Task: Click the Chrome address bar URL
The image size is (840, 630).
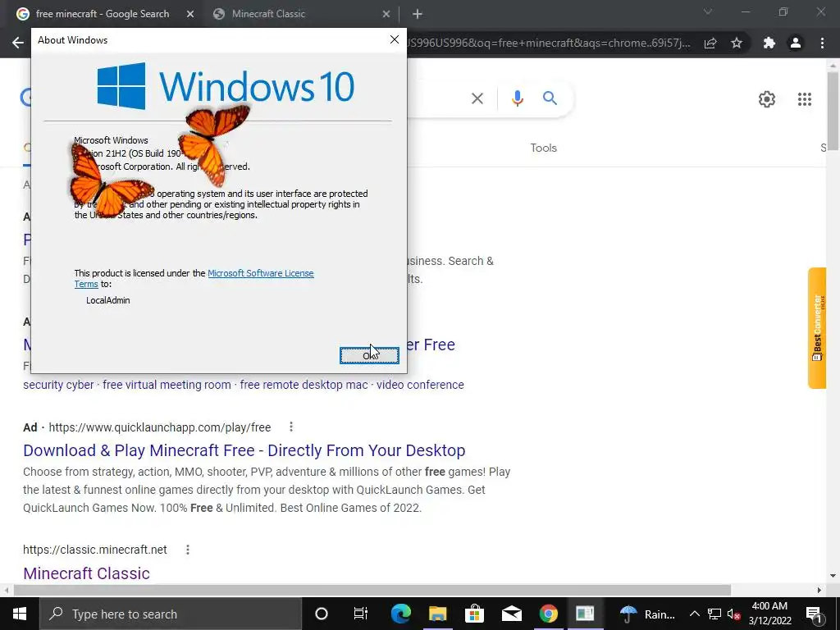Action: (x=549, y=43)
